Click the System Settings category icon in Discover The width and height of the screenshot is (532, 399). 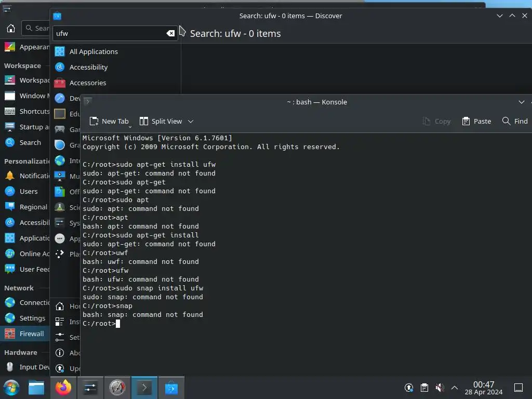(x=60, y=223)
